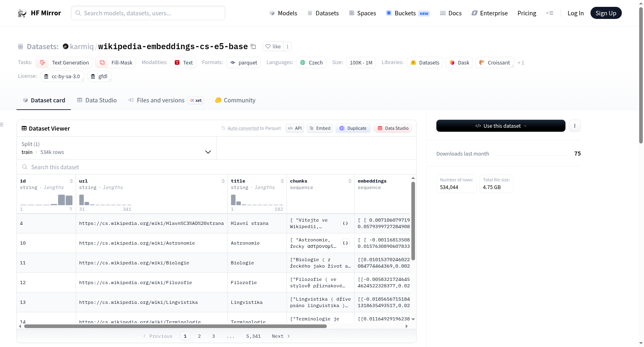Screen dimensions: 644x347
Task: Expand the chunks cell for Hlavní strana
Action: 345,223
